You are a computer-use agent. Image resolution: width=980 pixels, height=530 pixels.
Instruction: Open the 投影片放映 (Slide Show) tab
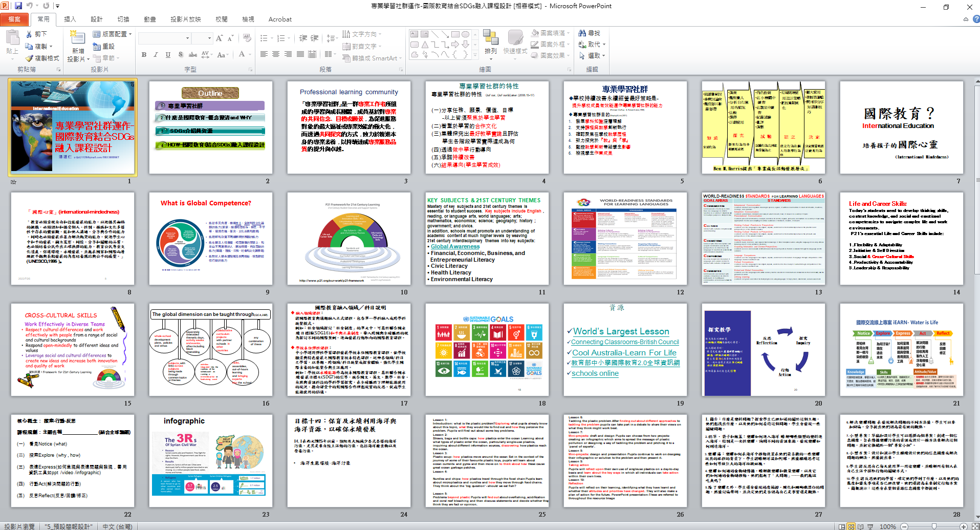tap(185, 19)
